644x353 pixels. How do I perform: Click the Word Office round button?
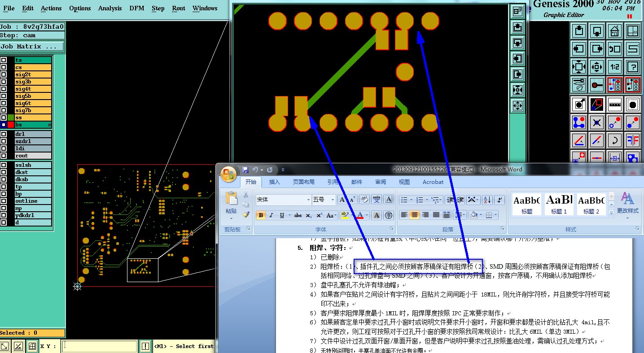pyautogui.click(x=229, y=174)
